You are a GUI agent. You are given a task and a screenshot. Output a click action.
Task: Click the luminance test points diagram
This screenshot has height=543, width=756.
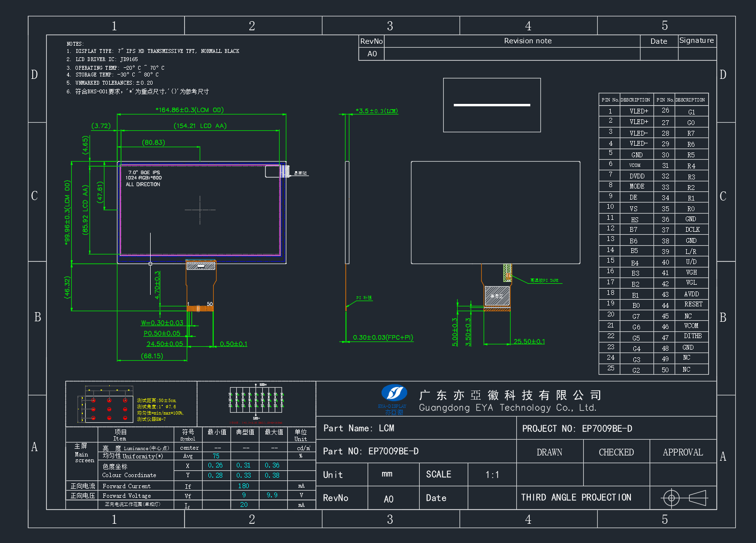(106, 404)
